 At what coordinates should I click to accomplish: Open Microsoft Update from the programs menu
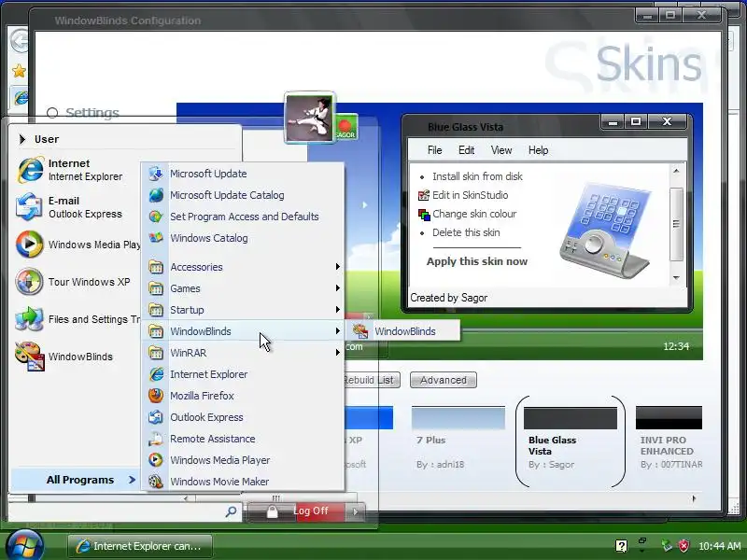click(x=243, y=174)
